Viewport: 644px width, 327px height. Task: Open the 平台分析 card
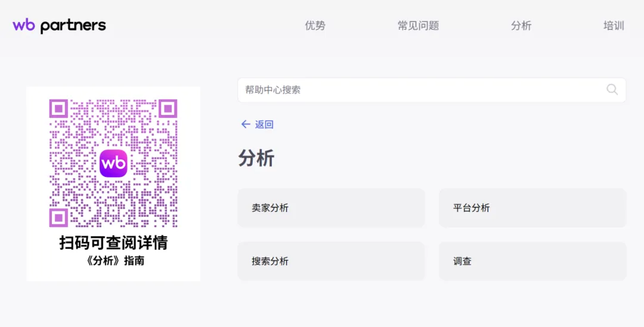pyautogui.click(x=532, y=208)
